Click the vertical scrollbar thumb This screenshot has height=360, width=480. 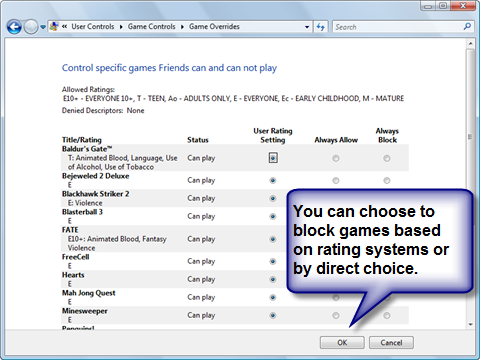tap(470, 137)
